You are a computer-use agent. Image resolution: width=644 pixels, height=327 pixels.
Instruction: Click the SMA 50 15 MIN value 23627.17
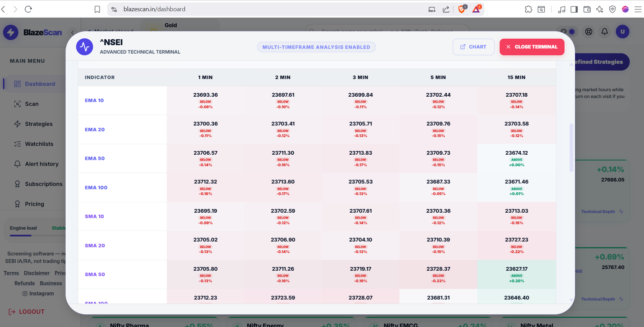click(x=517, y=269)
